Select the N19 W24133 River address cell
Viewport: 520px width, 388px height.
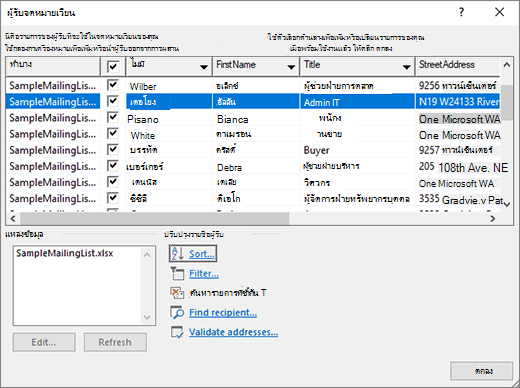[x=459, y=101]
